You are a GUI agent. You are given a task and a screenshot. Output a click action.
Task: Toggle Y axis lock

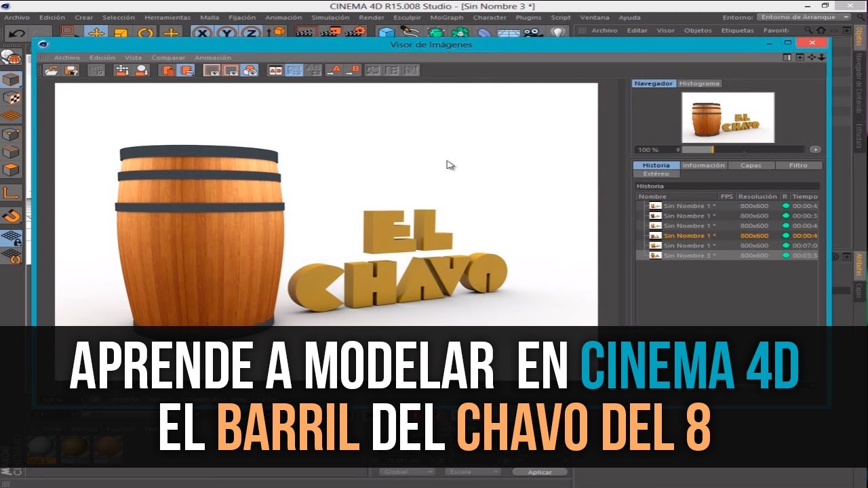pos(227,32)
